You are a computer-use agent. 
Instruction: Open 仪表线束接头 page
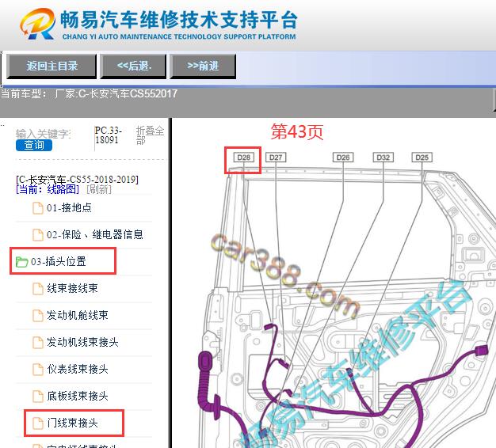pos(78,369)
